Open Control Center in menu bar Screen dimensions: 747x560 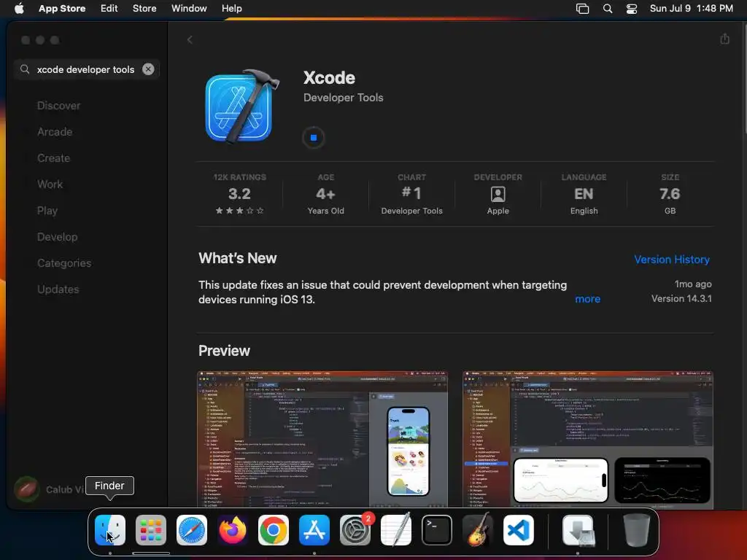(x=631, y=9)
